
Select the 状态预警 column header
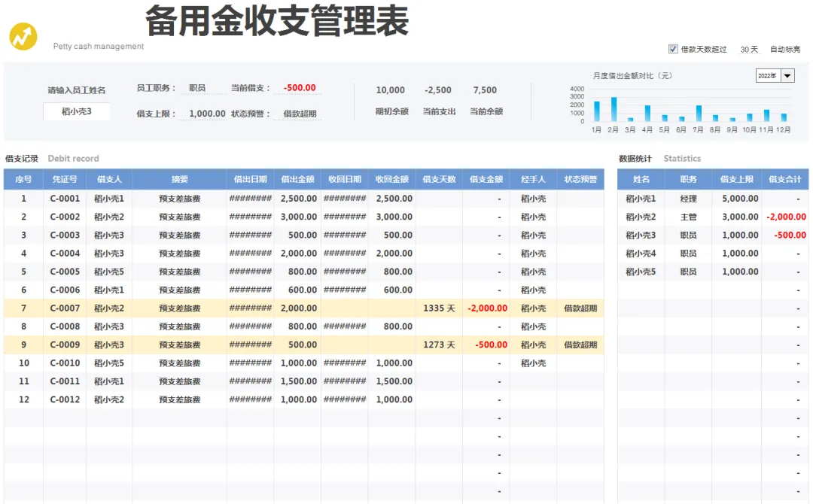coord(580,179)
